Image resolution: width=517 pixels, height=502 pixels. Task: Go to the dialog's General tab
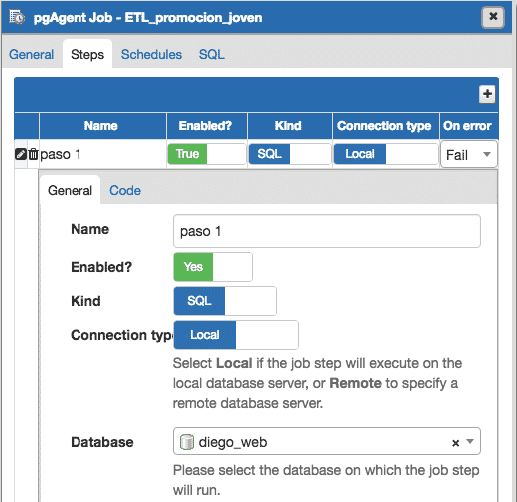[31, 54]
